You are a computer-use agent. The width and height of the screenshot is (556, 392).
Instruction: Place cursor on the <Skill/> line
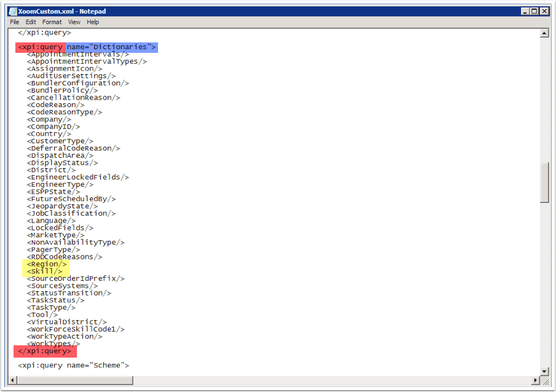click(44, 272)
